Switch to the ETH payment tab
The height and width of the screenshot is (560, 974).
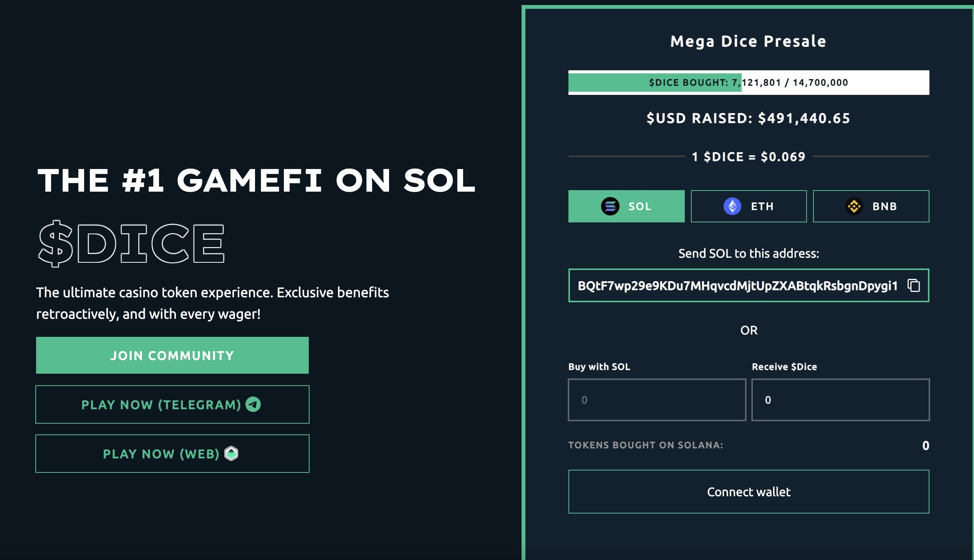click(749, 206)
